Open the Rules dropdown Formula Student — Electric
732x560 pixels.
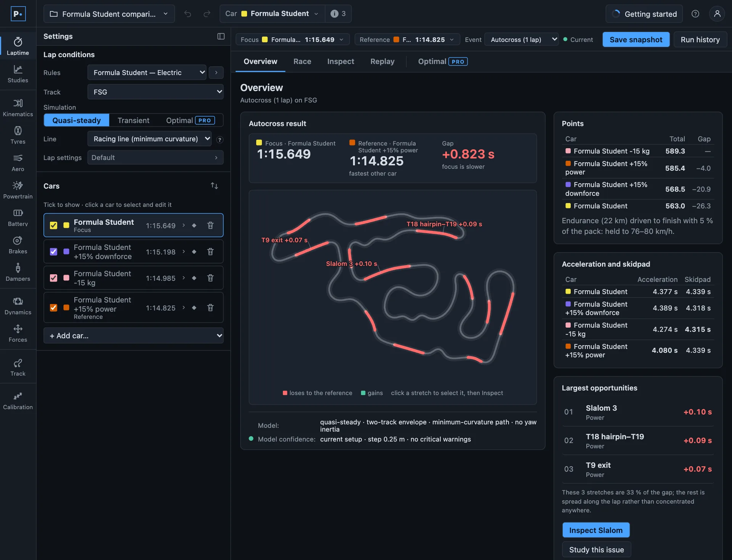click(x=147, y=72)
